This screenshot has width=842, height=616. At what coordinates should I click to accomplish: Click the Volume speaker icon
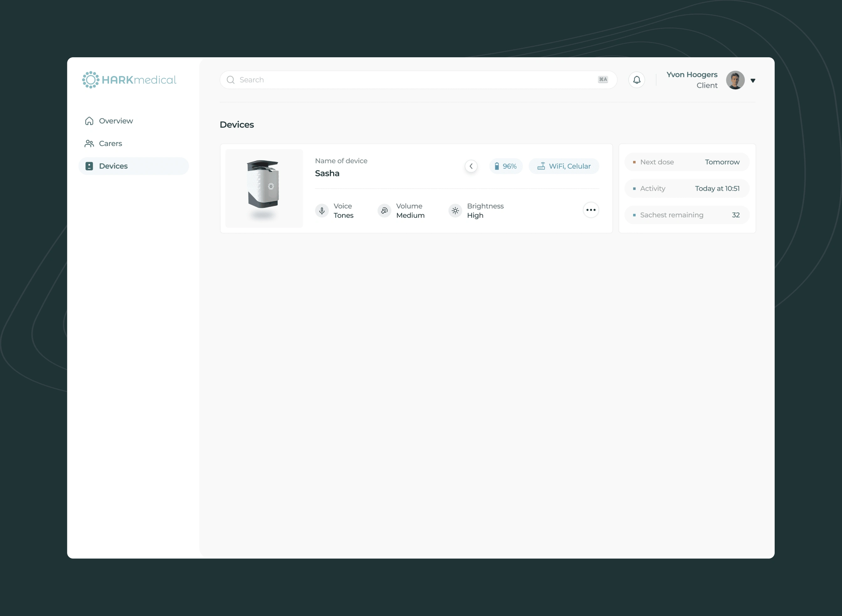(x=384, y=211)
